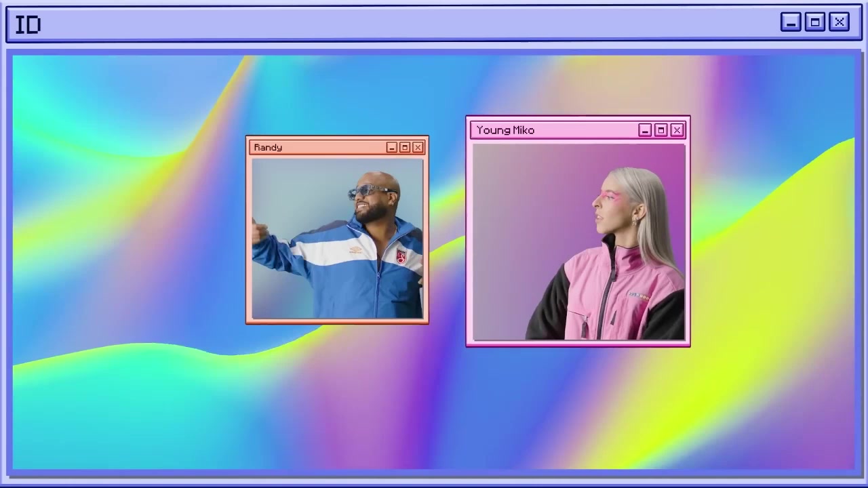
Task: Open the photo in Young Miko window
Action: coord(578,242)
